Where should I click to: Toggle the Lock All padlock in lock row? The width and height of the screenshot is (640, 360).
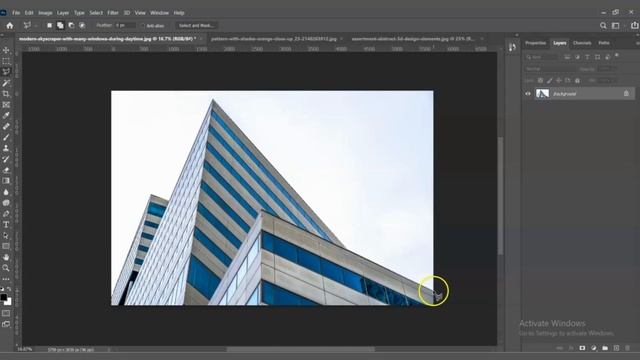pyautogui.click(x=577, y=80)
